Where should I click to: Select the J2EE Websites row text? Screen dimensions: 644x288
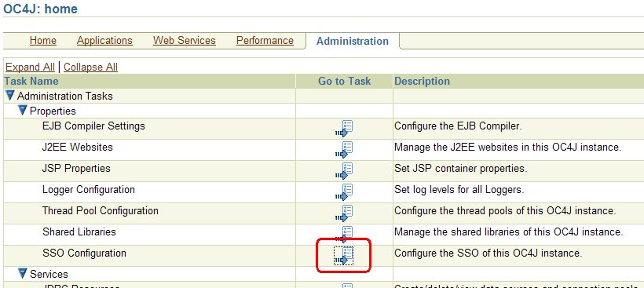click(78, 147)
